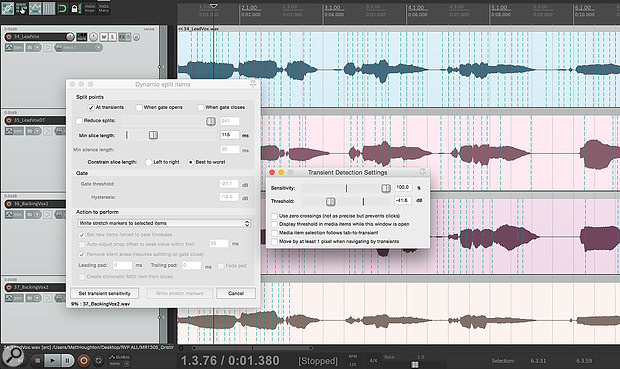Click the transport Record button
This screenshot has width=620, height=369.
(83, 360)
